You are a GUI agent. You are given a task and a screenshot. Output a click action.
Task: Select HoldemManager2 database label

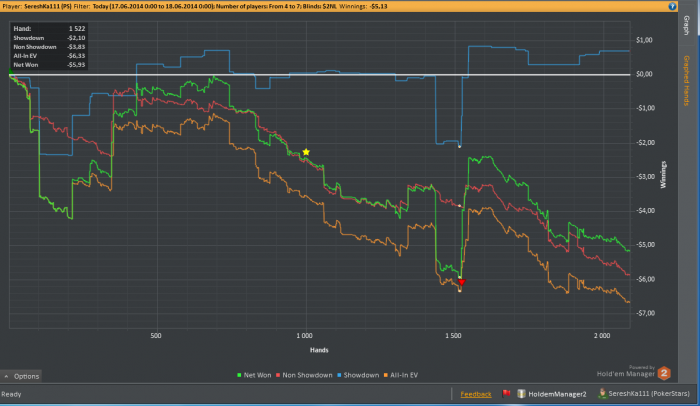pos(557,394)
